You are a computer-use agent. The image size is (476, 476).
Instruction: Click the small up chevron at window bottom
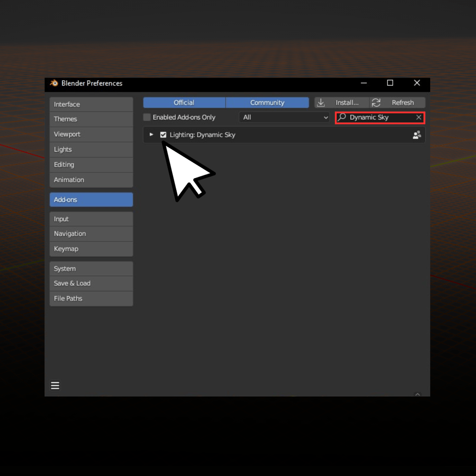[x=418, y=394]
